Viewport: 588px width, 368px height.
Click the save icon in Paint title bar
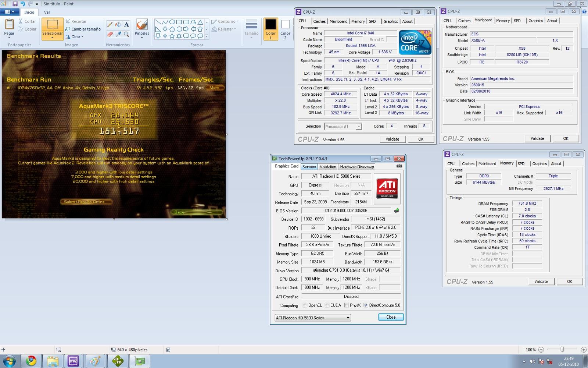coord(15,4)
